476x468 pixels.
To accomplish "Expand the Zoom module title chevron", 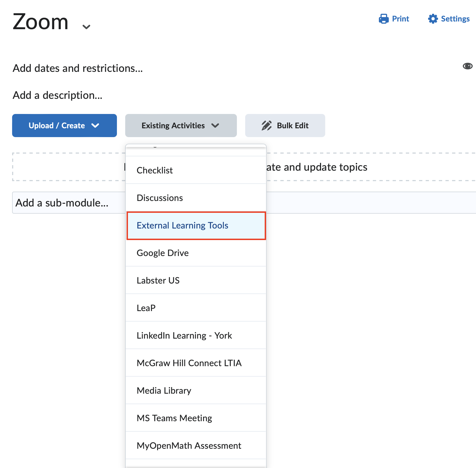I will 86,27.
